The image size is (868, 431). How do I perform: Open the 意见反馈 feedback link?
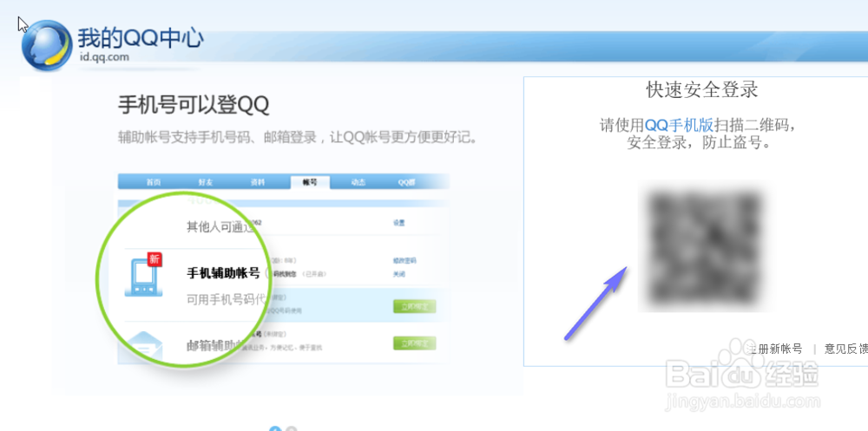pos(846,349)
